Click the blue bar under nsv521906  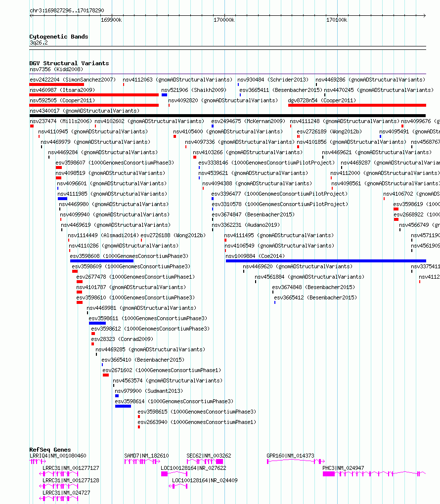click(x=164, y=95)
